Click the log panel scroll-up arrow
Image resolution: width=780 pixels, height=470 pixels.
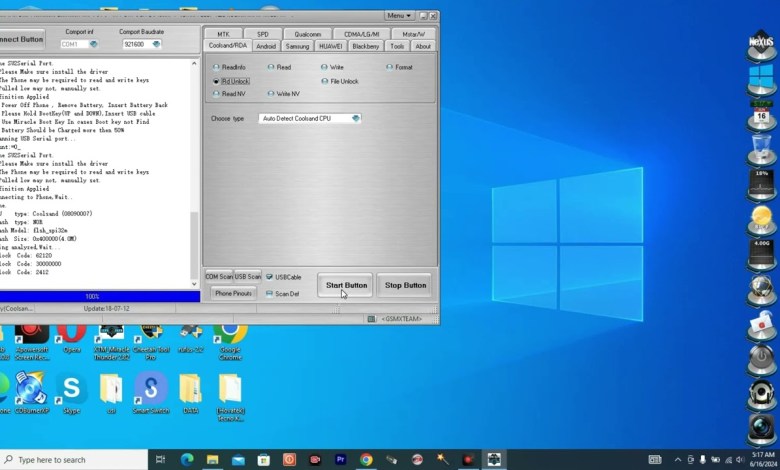pyautogui.click(x=194, y=64)
